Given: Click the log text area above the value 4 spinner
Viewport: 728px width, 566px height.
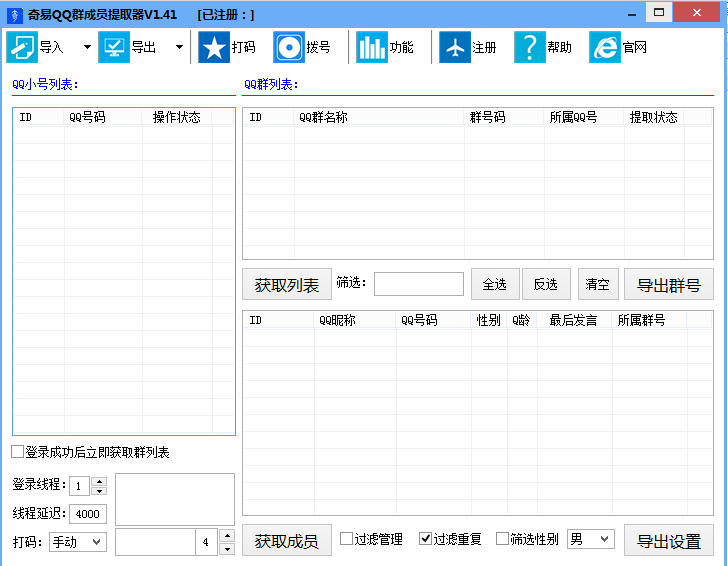Looking at the screenshot, I should (x=175, y=499).
